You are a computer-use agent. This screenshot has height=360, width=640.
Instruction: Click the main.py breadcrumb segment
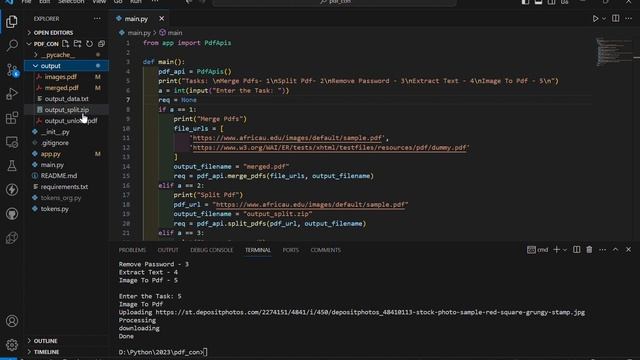(139, 33)
